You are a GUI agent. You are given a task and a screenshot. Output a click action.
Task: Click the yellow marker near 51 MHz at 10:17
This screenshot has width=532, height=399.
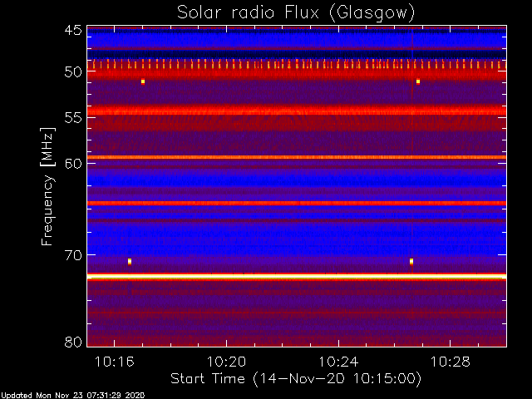click(143, 81)
